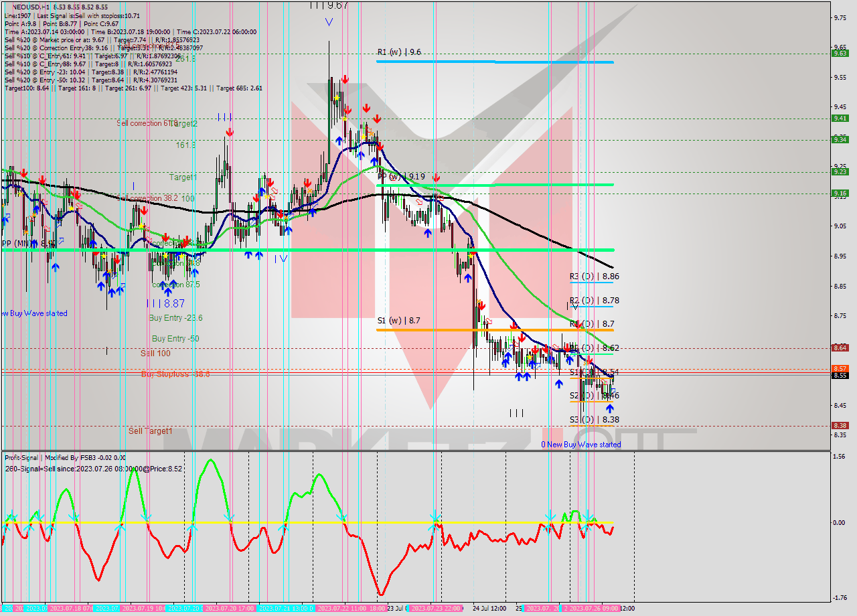Image resolution: width=857 pixels, height=616 pixels.
Task: Select the 'S1 (w) | 8.7' pivot label
Action: 399,321
